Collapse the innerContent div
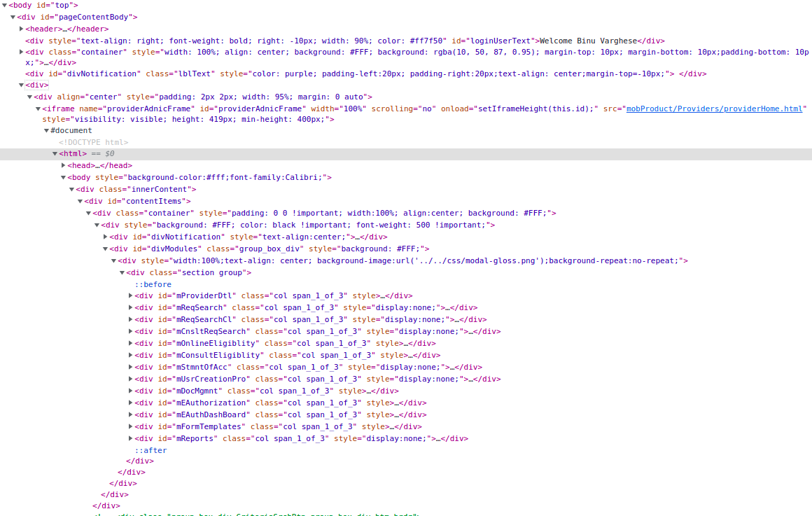812x516 pixels. pyautogui.click(x=71, y=189)
